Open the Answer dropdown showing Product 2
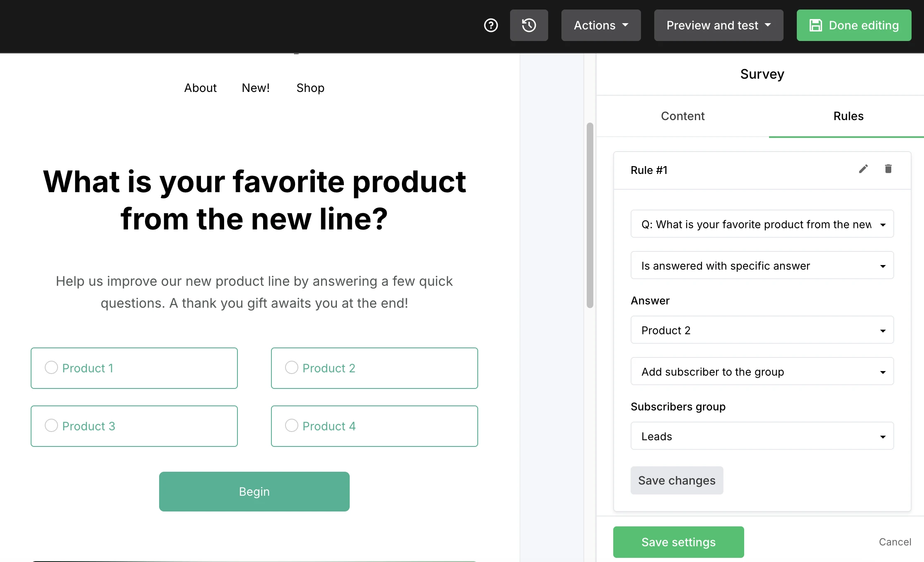 coord(762,330)
